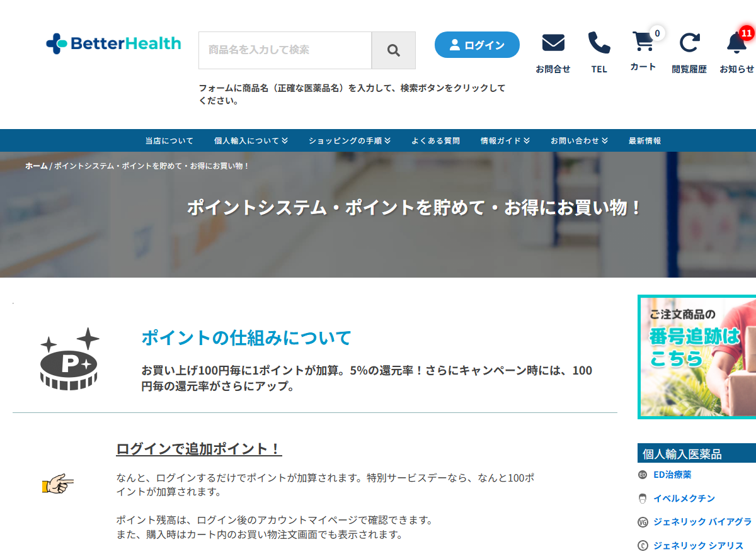Click the TEL phone icon
Image resolution: width=756 pixels, height=554 pixels.
pyautogui.click(x=599, y=43)
